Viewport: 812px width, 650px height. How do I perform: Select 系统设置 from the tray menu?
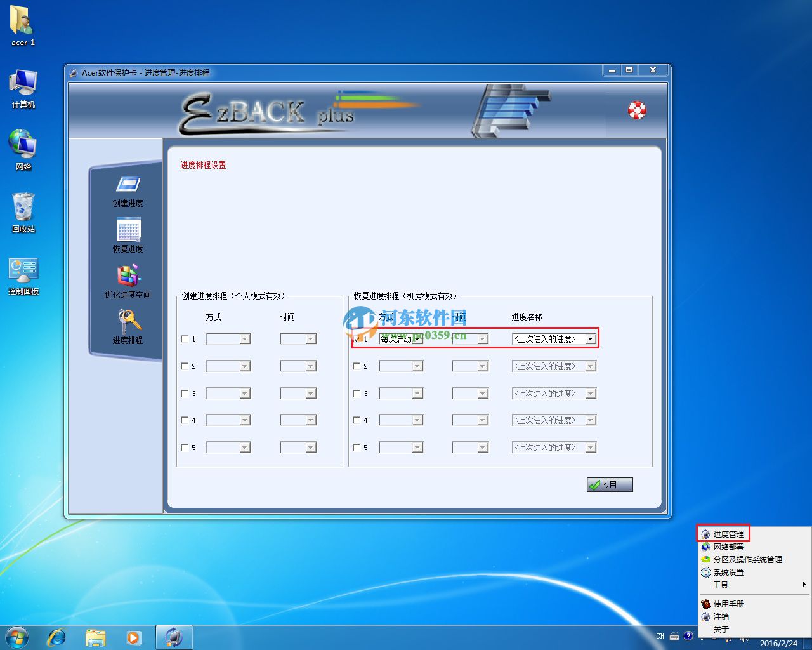click(728, 573)
